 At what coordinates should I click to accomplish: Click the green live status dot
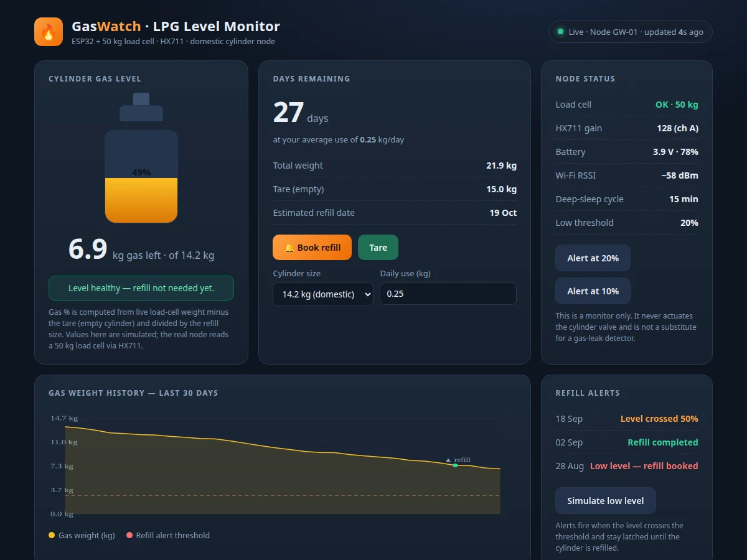[560, 32]
